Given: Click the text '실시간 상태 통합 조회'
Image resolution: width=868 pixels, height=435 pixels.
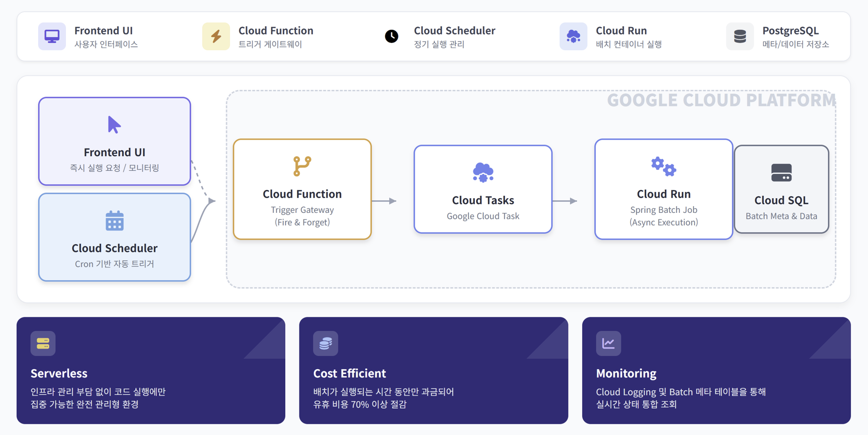Looking at the screenshot, I should [x=636, y=404].
